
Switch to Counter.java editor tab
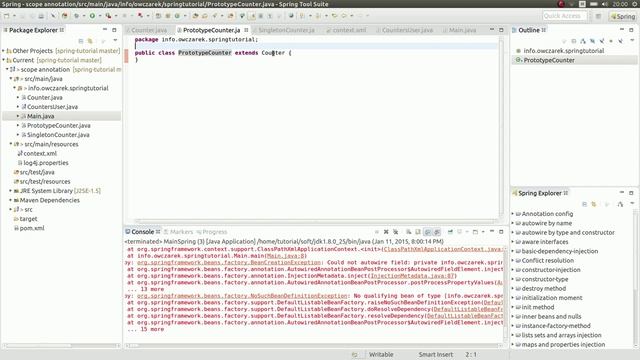click(149, 30)
